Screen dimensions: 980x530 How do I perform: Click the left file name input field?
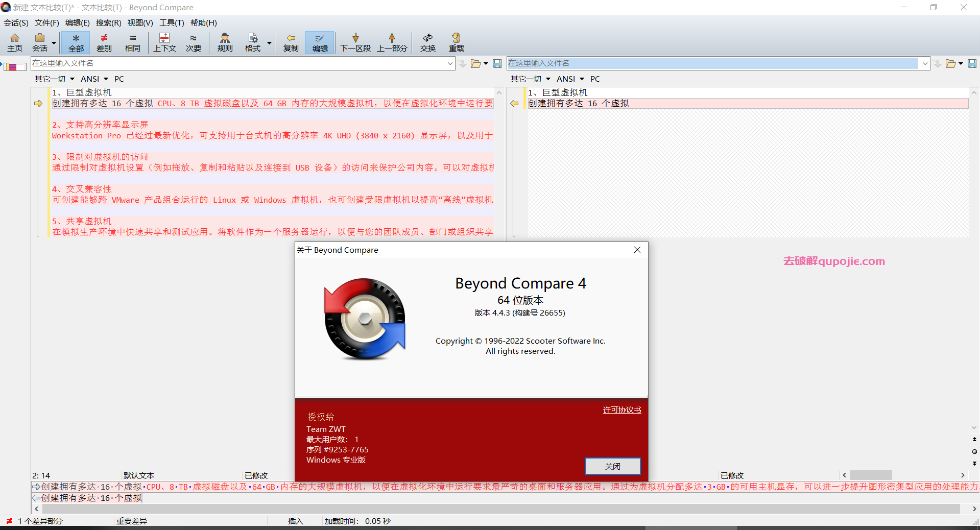238,63
